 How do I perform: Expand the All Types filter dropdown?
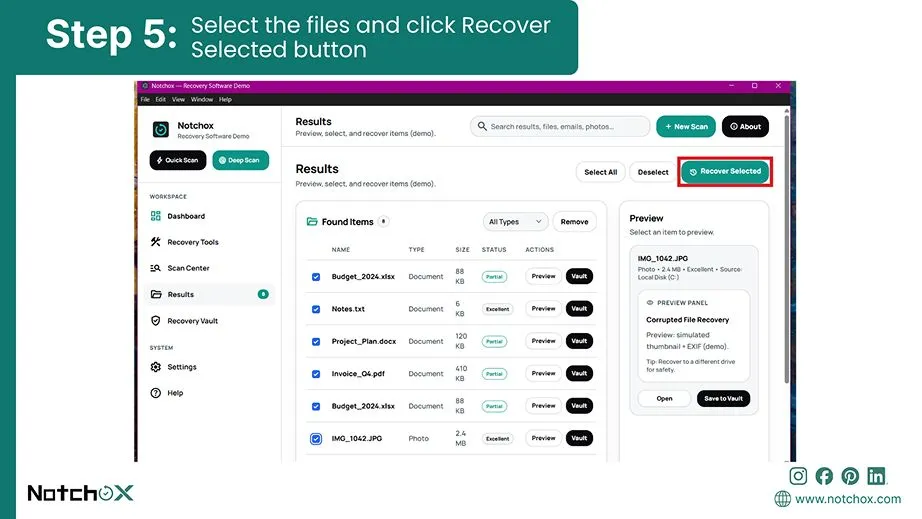tap(515, 222)
